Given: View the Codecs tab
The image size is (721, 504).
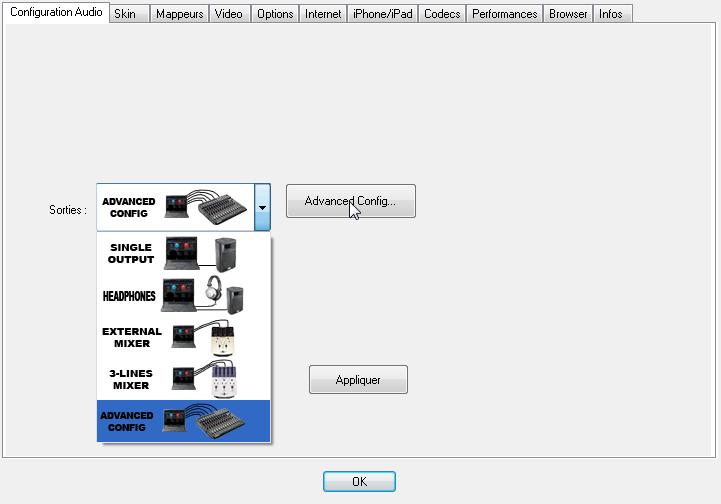Looking at the screenshot, I should tap(442, 14).
